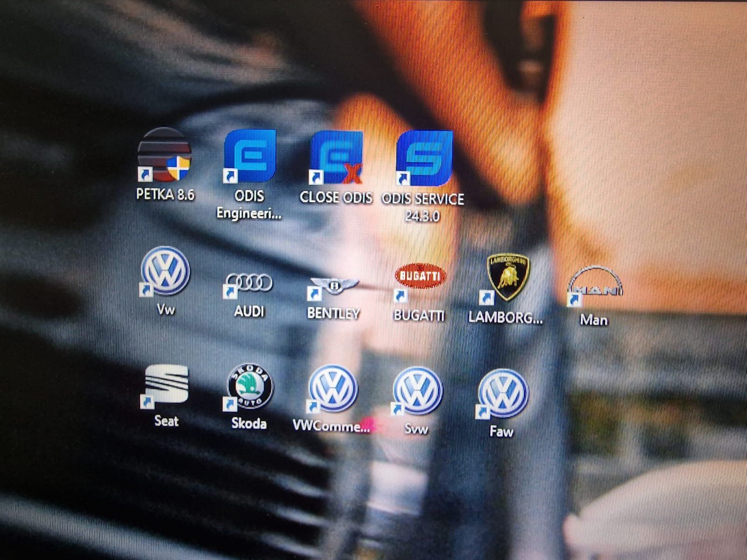This screenshot has height=560, width=747.
Task: Click the Seat label text
Action: pos(166,421)
